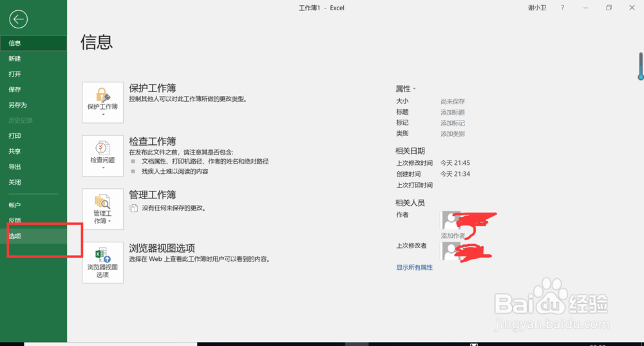Select 导出 in the sidebar
The image size is (644, 346).
coord(33,167)
